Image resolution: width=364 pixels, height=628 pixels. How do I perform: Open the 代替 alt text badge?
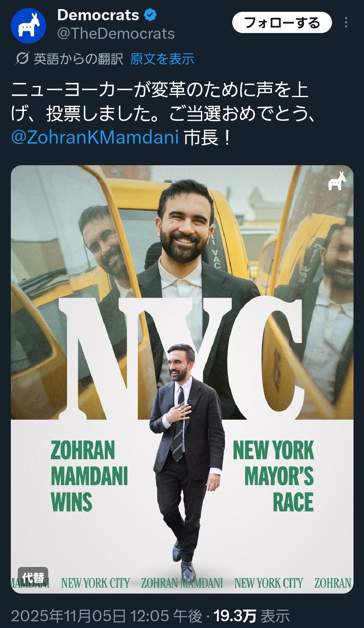tap(33, 577)
